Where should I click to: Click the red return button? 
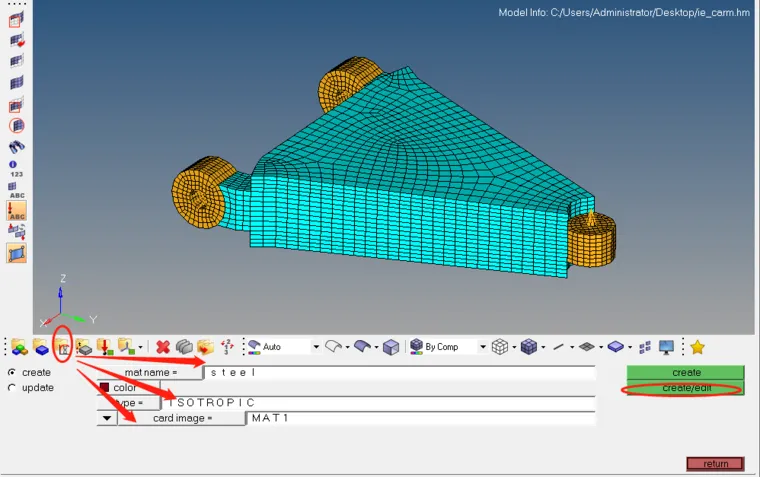point(715,463)
